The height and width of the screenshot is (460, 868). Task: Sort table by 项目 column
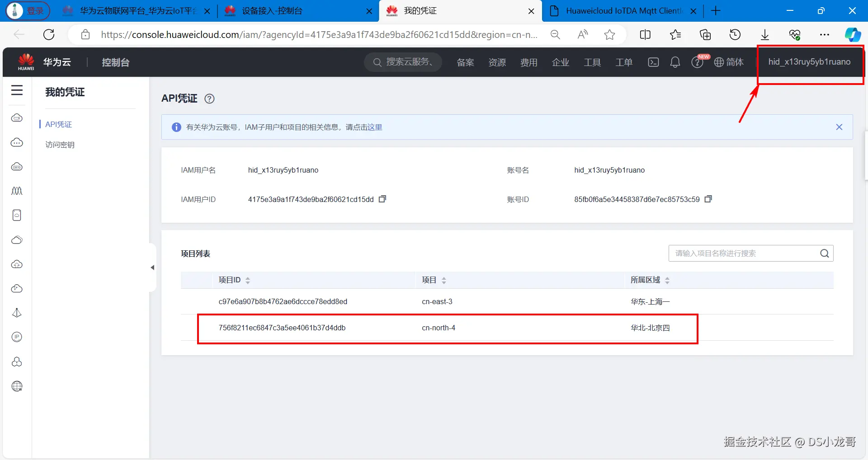(x=444, y=280)
